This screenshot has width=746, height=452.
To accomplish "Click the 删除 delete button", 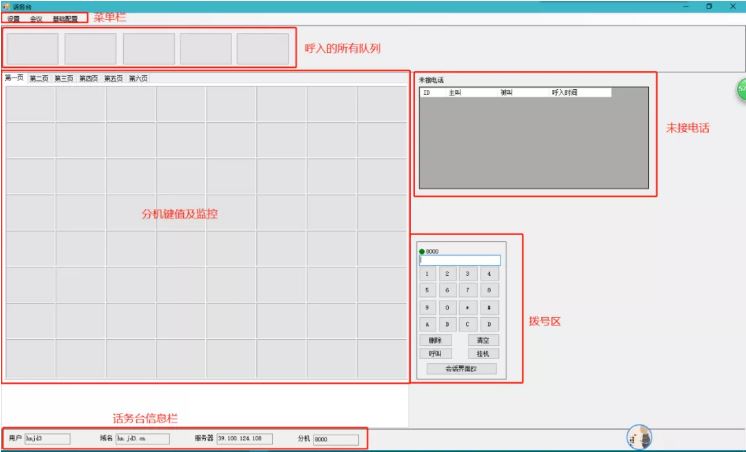I will [x=435, y=340].
